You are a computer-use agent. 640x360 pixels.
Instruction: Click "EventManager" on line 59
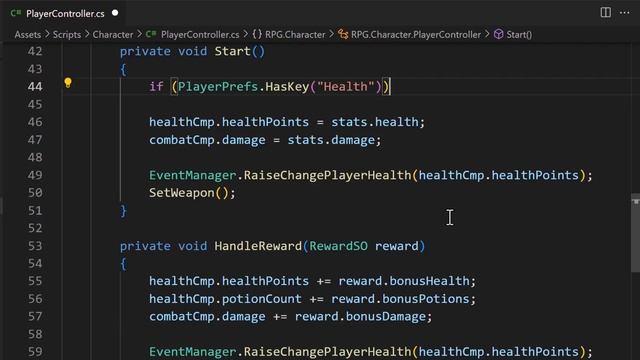click(193, 352)
